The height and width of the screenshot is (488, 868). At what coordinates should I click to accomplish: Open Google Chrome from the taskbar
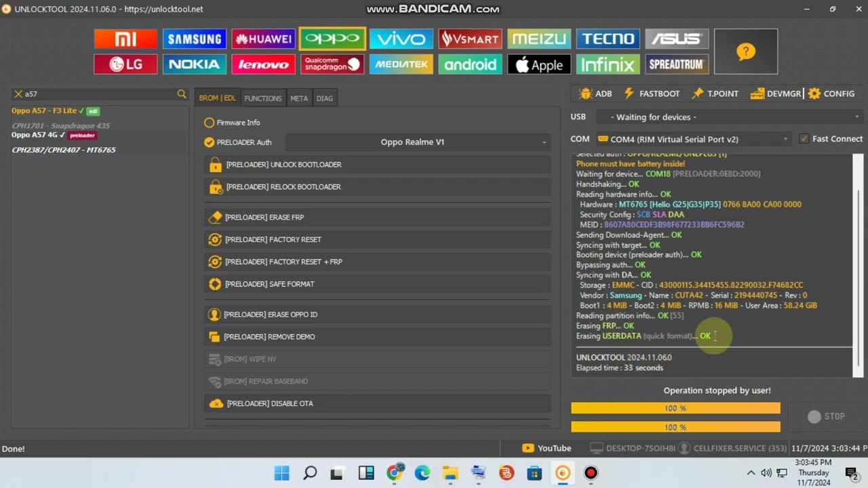[x=395, y=473]
